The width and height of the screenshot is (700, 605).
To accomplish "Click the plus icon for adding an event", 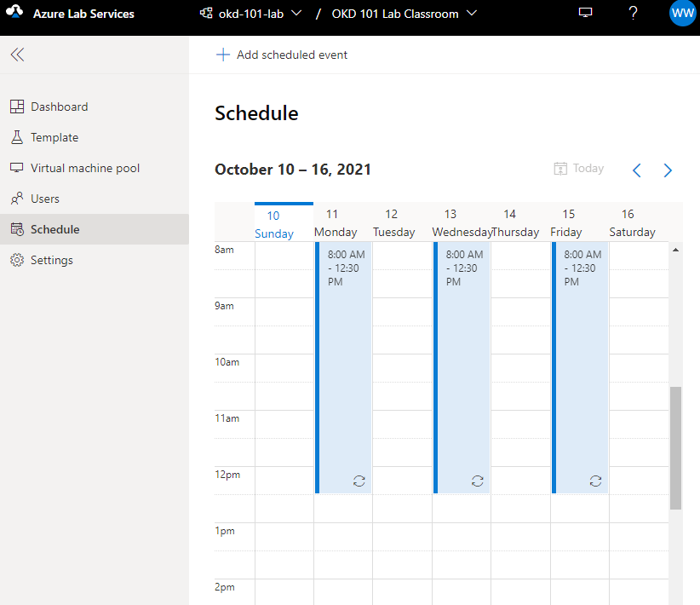I will (223, 55).
